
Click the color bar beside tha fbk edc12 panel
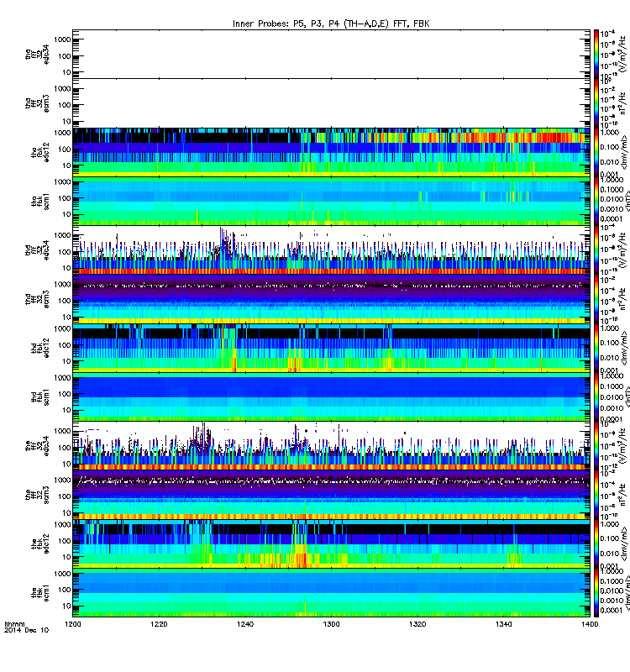[x=596, y=152]
